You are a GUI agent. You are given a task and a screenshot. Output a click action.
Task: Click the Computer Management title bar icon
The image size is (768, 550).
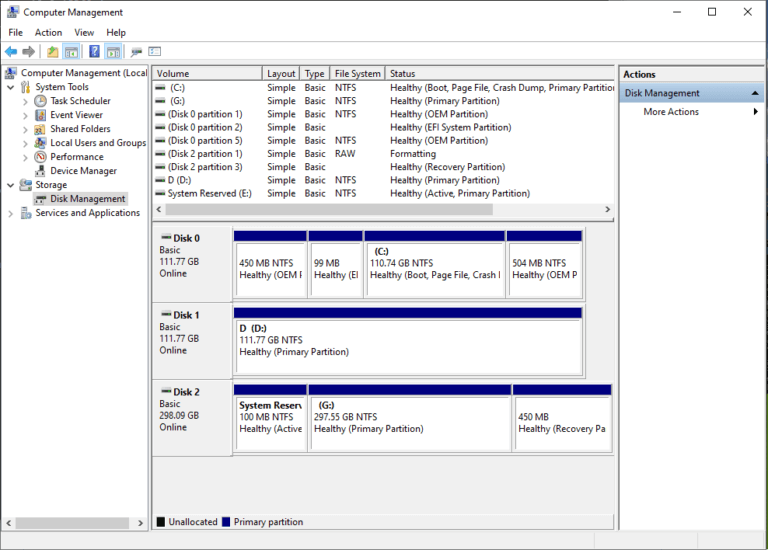[x=13, y=12]
